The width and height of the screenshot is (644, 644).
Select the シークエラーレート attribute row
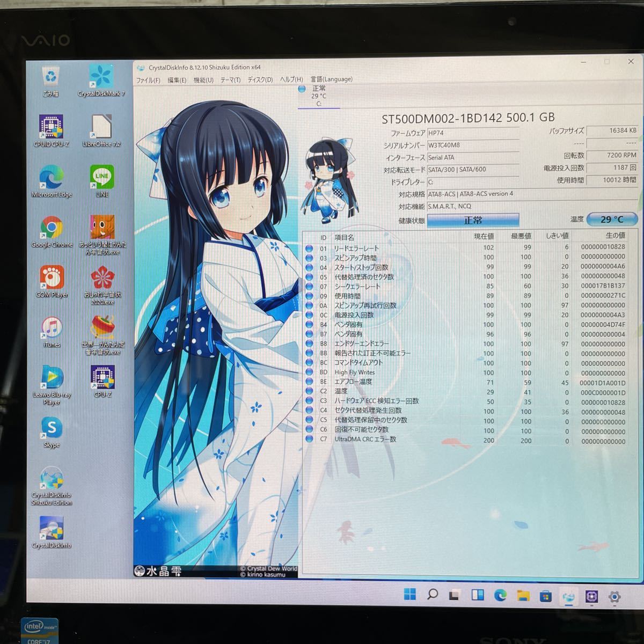coord(466,287)
